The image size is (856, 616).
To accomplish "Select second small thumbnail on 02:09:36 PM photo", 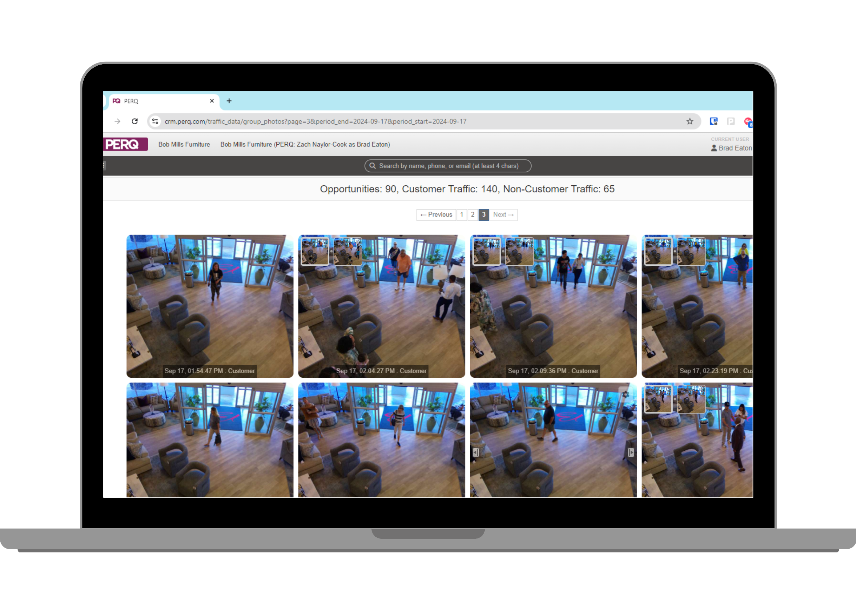I will (x=519, y=251).
